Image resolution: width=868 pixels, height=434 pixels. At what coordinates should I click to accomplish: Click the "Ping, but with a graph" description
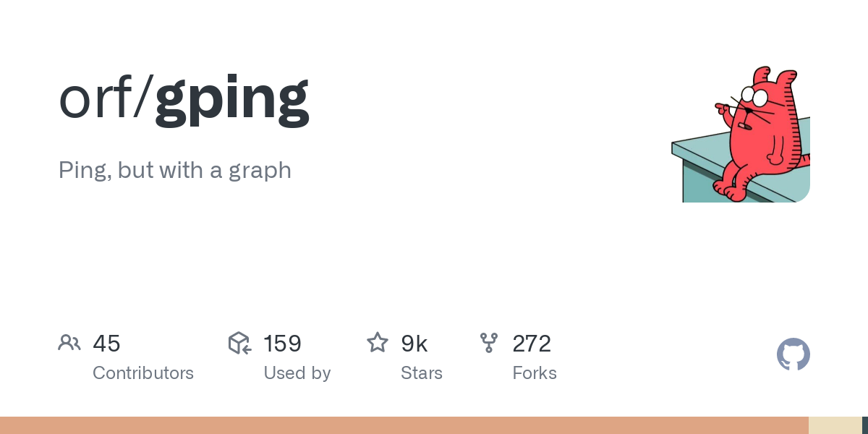175,171
